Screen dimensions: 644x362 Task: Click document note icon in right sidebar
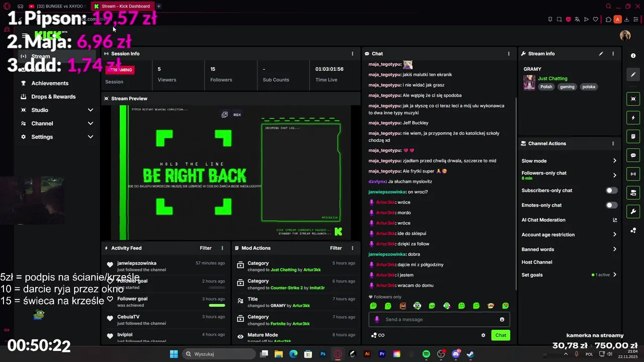(633, 136)
